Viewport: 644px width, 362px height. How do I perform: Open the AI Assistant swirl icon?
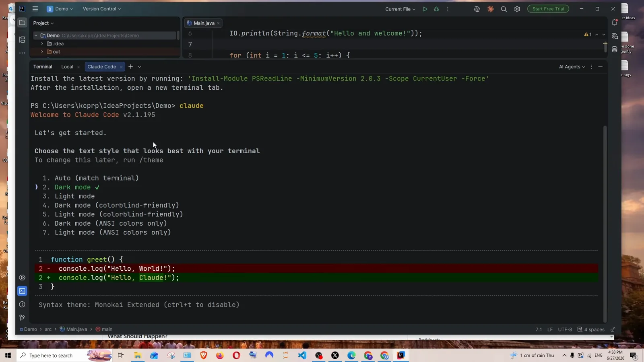click(477, 9)
